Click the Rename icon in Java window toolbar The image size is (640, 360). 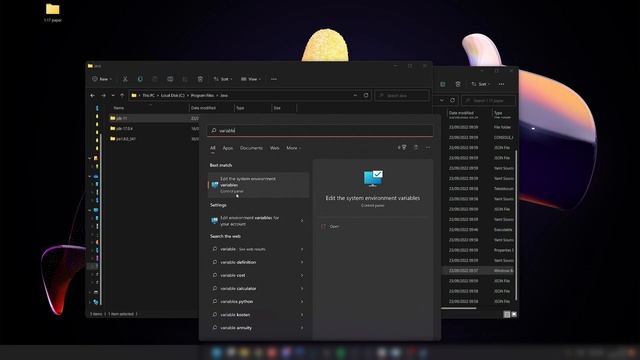click(x=170, y=79)
